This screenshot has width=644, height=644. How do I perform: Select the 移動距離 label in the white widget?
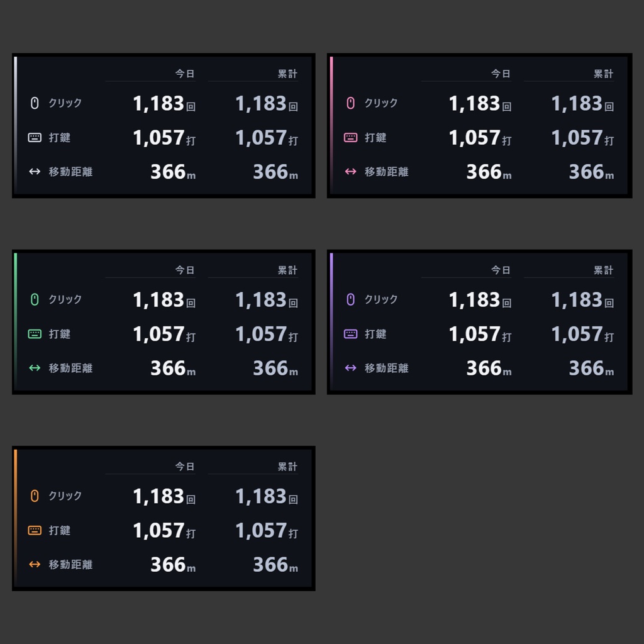pos(70,172)
